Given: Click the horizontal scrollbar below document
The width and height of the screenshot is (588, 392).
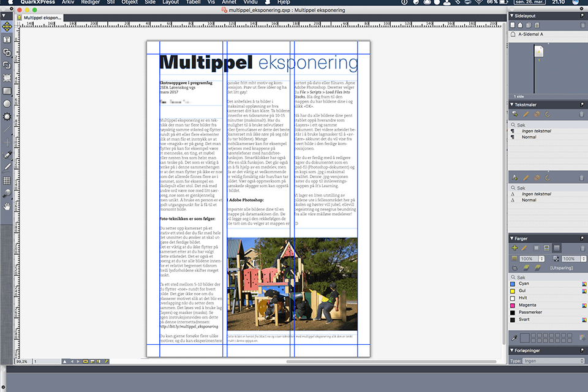Looking at the screenshot, I should click(x=391, y=361).
